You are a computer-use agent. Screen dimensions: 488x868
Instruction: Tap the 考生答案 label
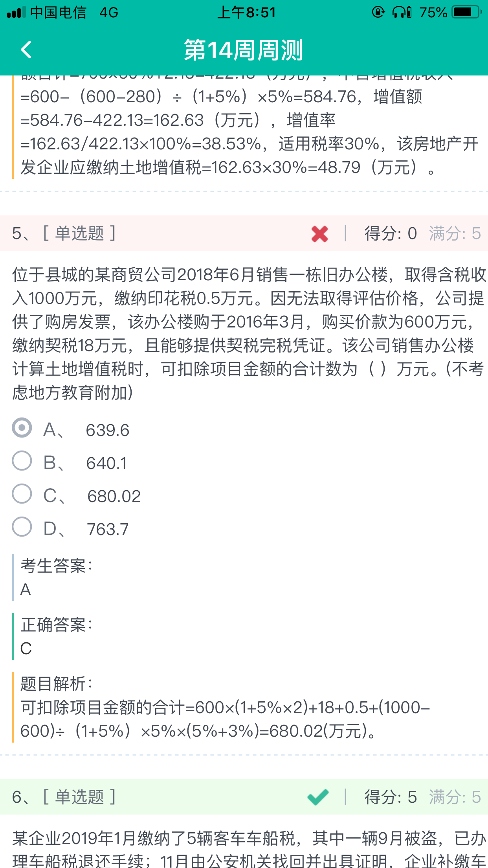(x=57, y=566)
